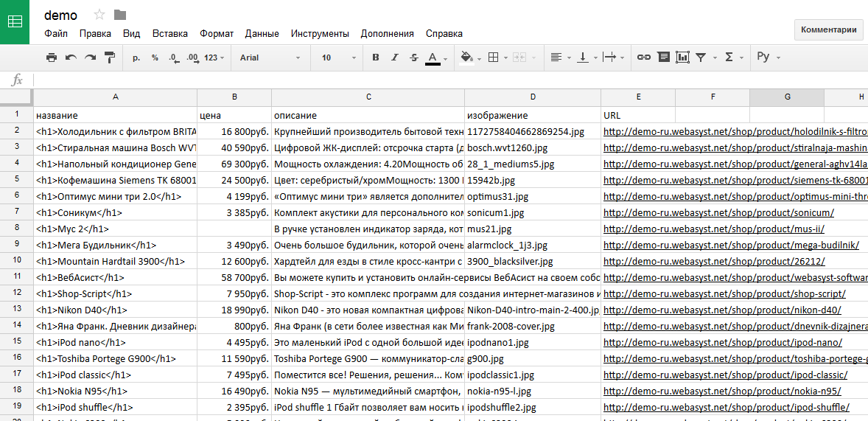Open the shop-script product URL link
Image resolution: width=868 pixels, height=421 pixels.
pyautogui.click(x=724, y=293)
